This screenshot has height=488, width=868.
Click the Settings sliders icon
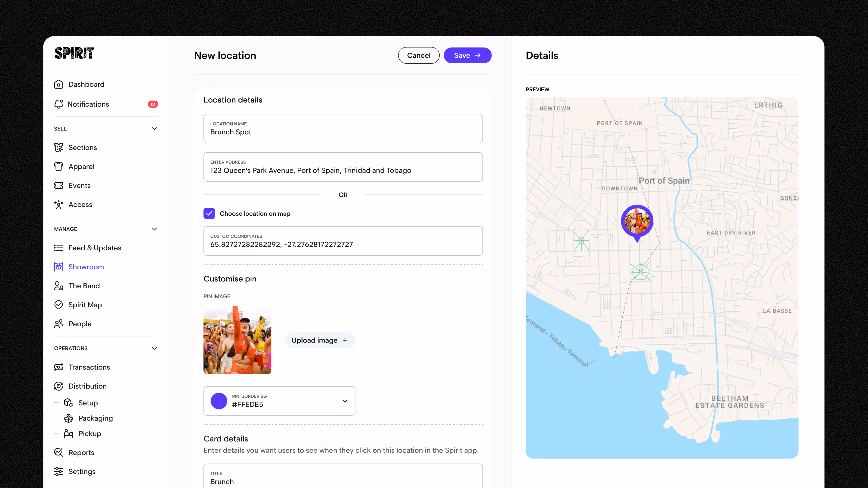coord(59,471)
